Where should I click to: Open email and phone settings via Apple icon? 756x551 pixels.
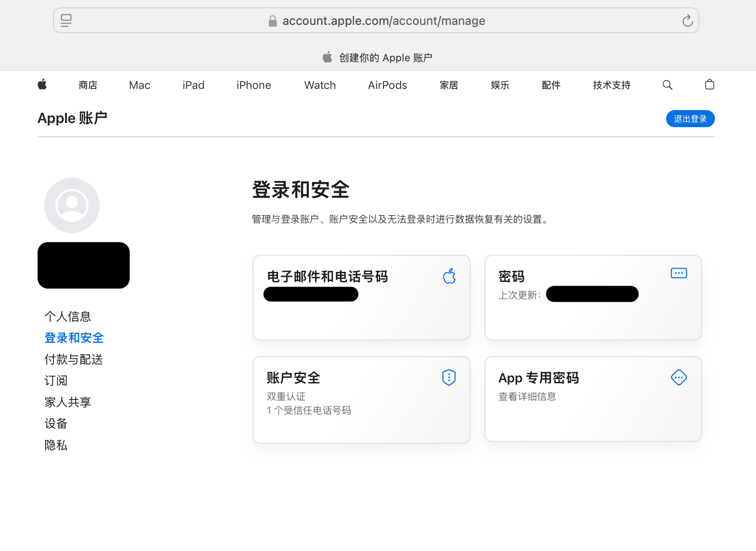(x=449, y=276)
